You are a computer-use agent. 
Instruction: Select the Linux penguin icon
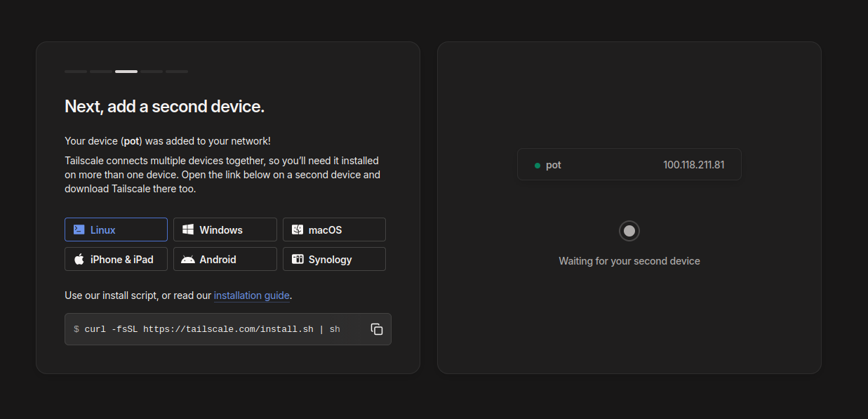(79, 229)
